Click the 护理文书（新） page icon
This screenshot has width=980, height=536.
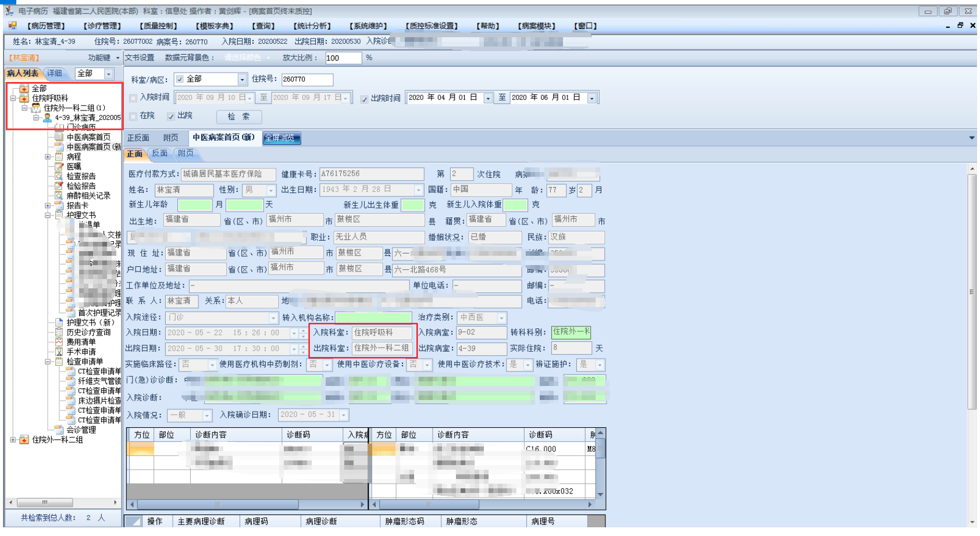click(59, 322)
